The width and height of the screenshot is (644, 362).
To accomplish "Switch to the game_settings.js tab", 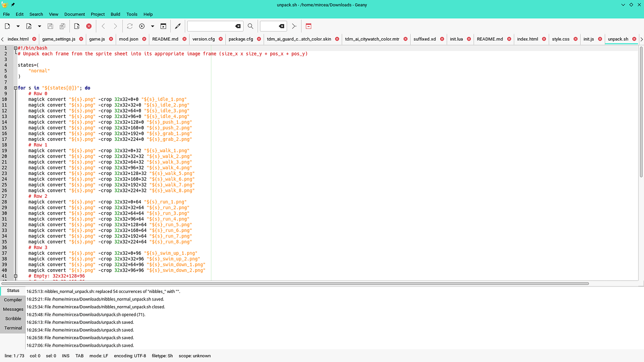I will click(x=58, y=39).
